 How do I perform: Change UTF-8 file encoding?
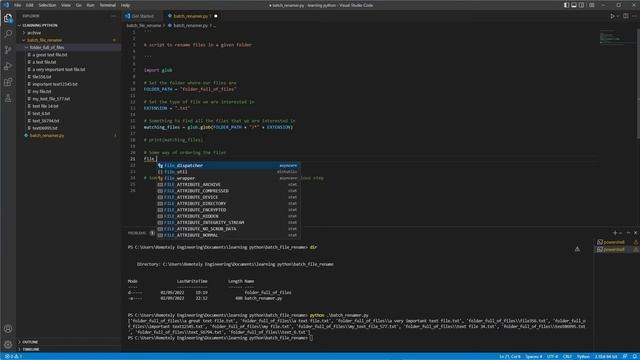point(552,356)
